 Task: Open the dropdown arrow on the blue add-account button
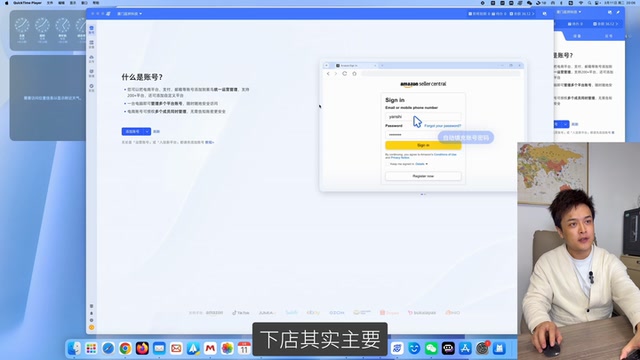pos(147,131)
